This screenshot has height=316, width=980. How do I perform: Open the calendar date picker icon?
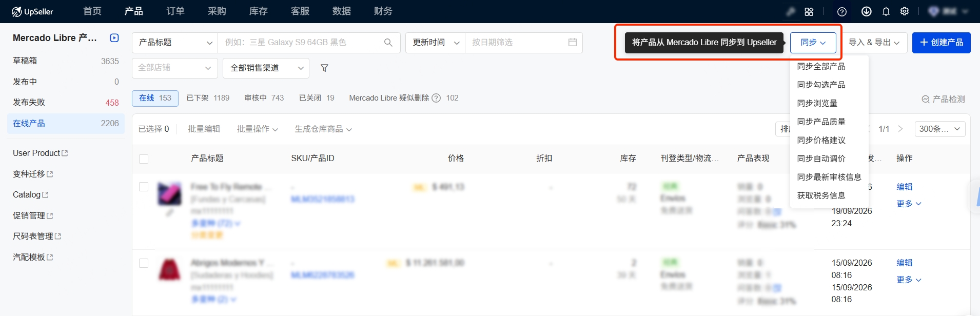point(573,43)
